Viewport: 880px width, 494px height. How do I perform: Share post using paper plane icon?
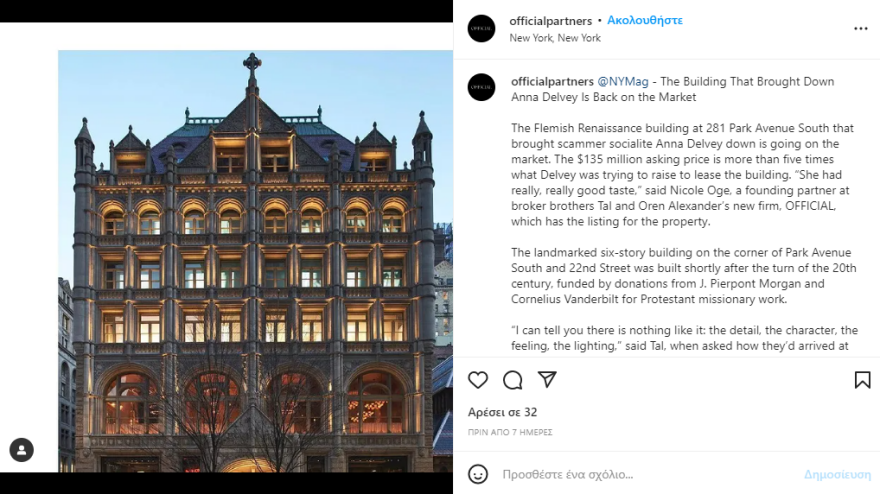[547, 379]
